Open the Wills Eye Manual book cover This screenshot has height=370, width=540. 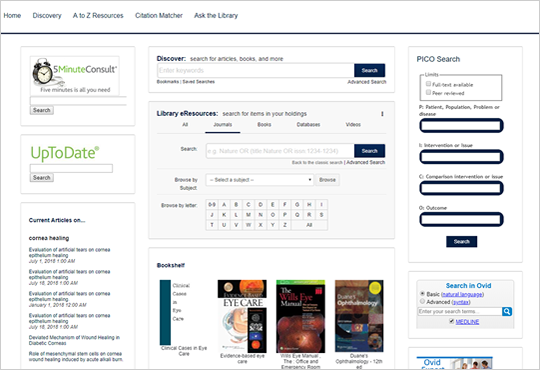click(x=301, y=316)
